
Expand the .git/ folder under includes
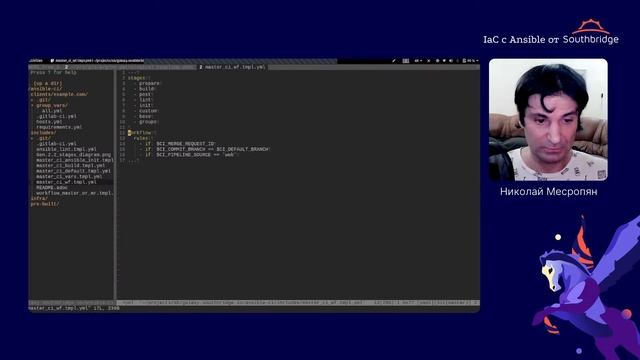41,138
